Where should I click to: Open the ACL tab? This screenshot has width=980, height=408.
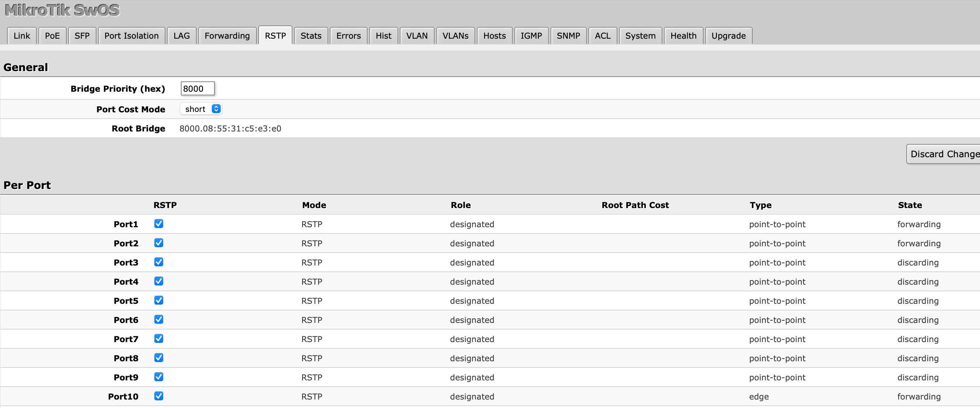click(x=603, y=36)
